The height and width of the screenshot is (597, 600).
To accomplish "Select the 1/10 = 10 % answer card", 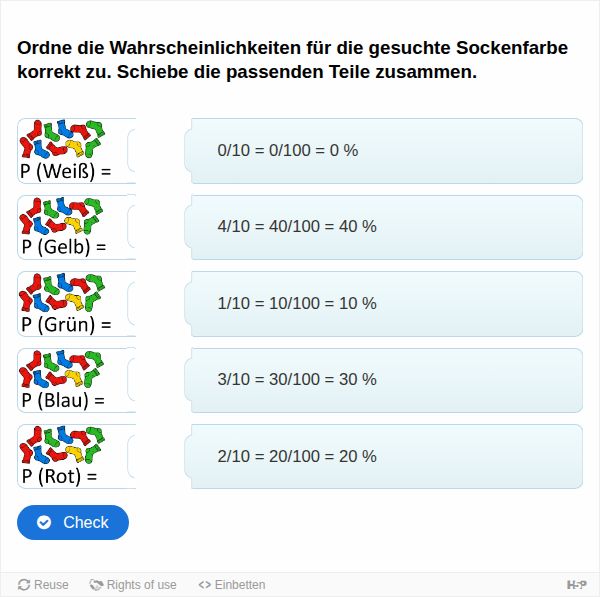I will point(383,304).
